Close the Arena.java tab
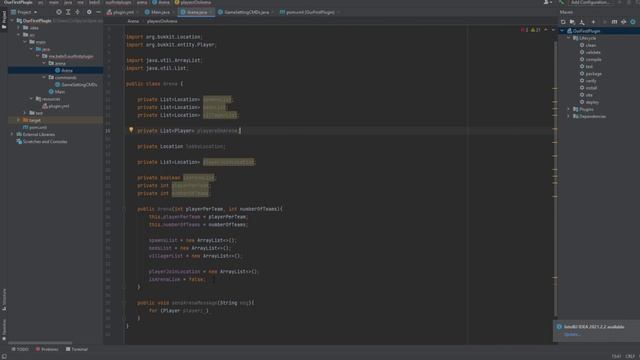640x360 pixels. point(211,12)
